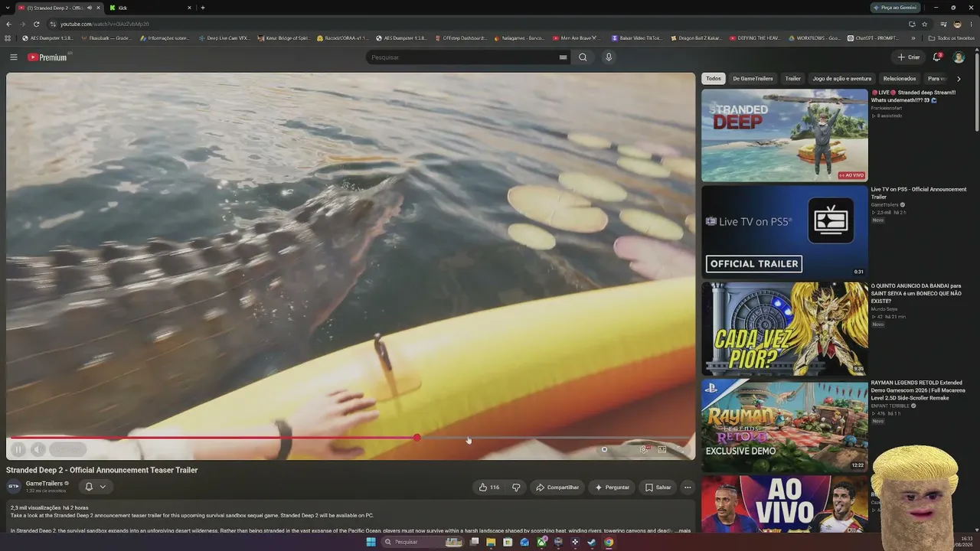Open the bookmarks bar apps grid
The image size is (980, 551).
pyautogui.click(x=8, y=37)
